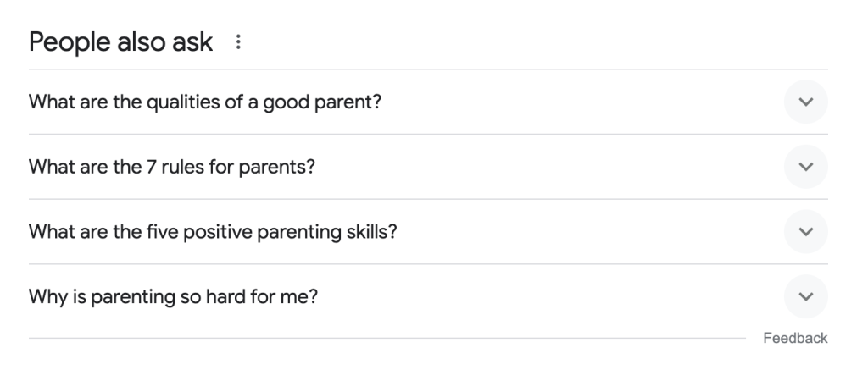Image resolution: width=868 pixels, height=370 pixels.
Task: Expand the chevron for 7 rules question
Action: pos(805,167)
